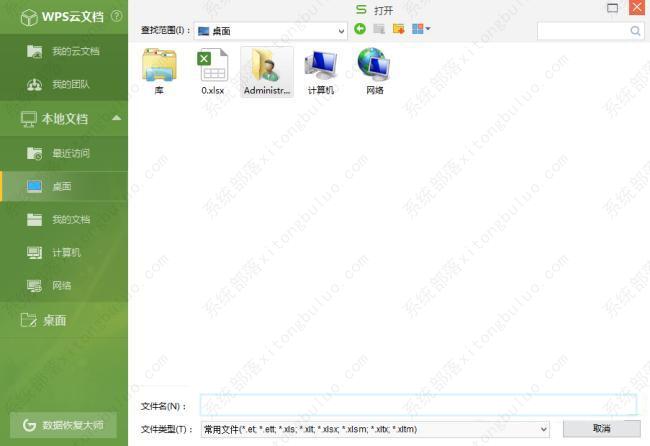The height and width of the screenshot is (446, 650).
Task: Select the 网络 network icon in file list
Action: tap(374, 71)
